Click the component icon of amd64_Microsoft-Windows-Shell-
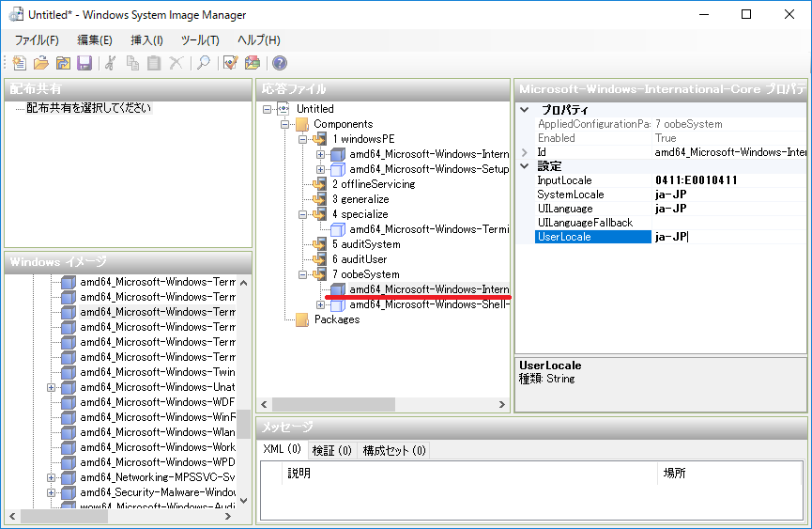The height and width of the screenshot is (529, 812). point(338,305)
